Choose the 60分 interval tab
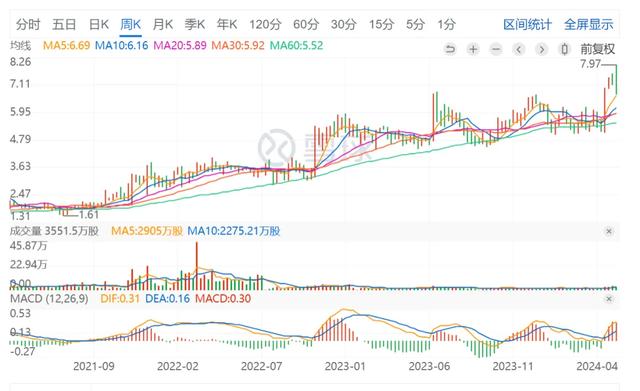640x391 pixels. point(306,24)
